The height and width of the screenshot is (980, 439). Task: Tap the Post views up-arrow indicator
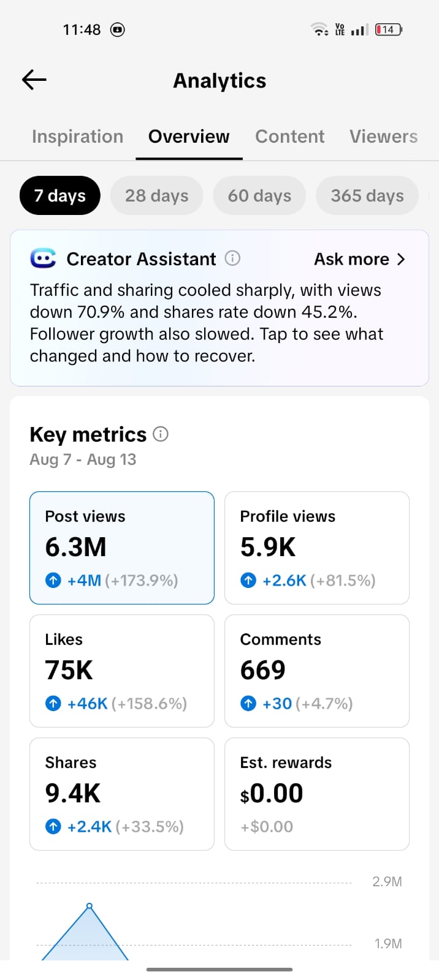[53, 580]
